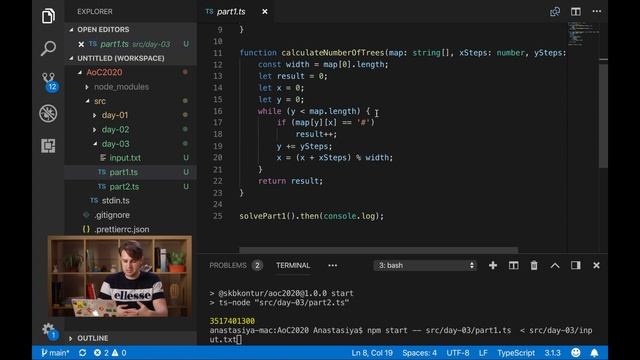Open notifications bell in status bar
Image resolution: width=640 pixels, height=360 pixels.
pos(594,353)
